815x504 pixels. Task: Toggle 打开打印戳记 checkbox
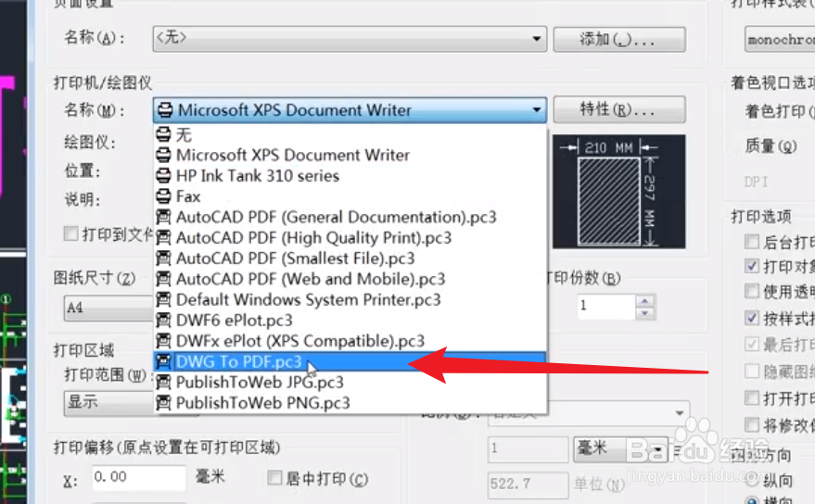752,398
